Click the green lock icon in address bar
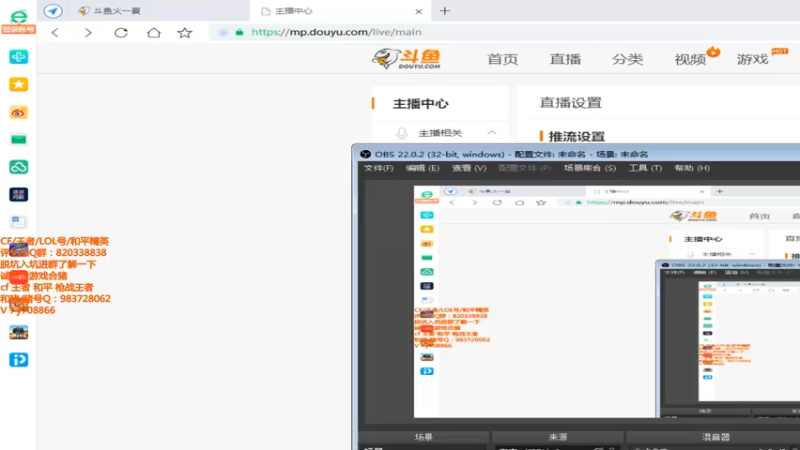This screenshot has height=450, width=800. pyautogui.click(x=239, y=32)
